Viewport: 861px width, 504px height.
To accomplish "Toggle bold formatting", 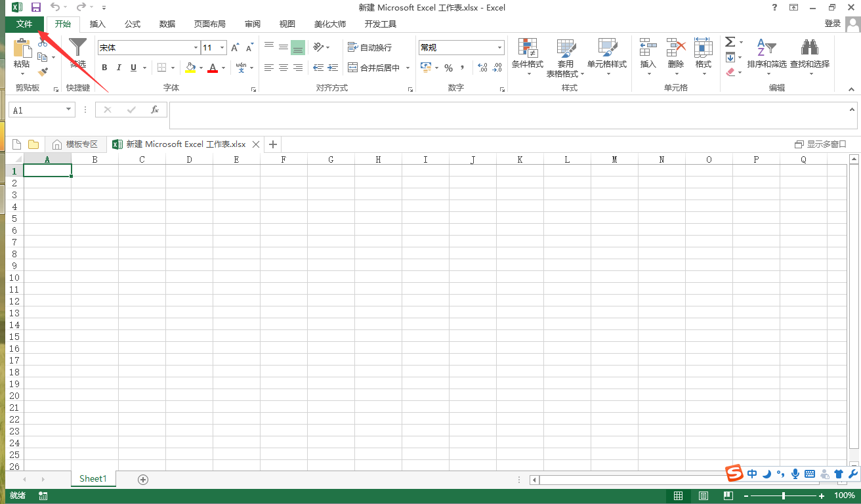I will tap(105, 68).
